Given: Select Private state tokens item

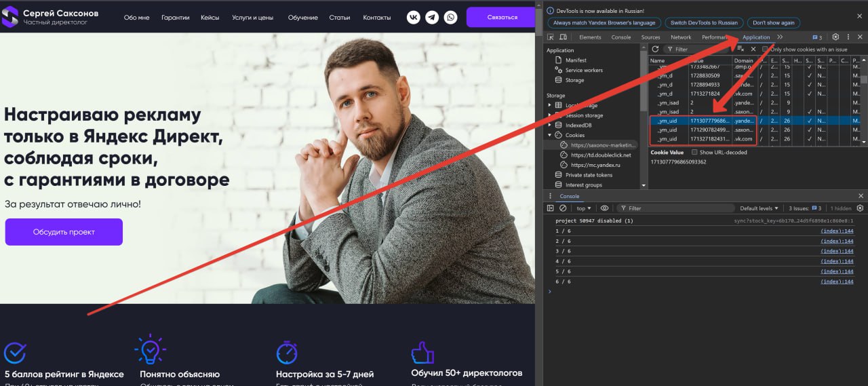Looking at the screenshot, I should pyautogui.click(x=589, y=175).
